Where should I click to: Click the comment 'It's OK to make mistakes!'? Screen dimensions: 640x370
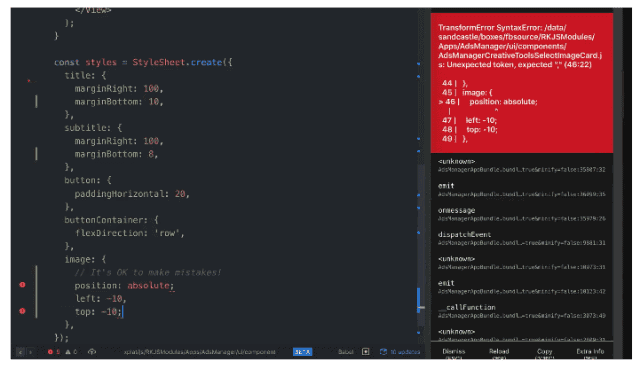pyautogui.click(x=148, y=272)
